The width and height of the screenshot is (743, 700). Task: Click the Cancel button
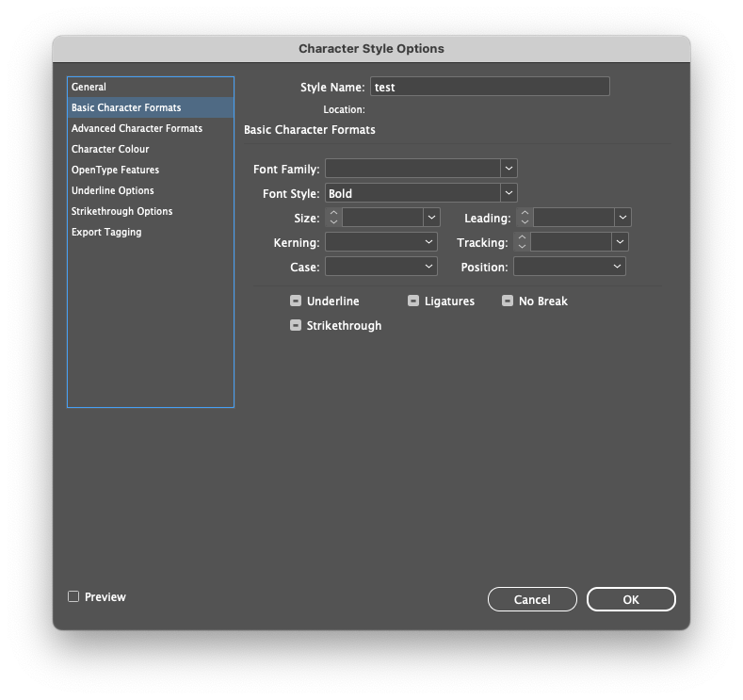(x=532, y=599)
